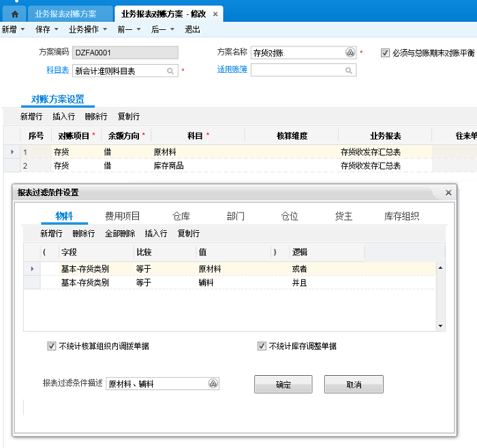This screenshot has width=477, height=448.
Task: Click the search icon in 科目表 field
Action: [x=170, y=71]
